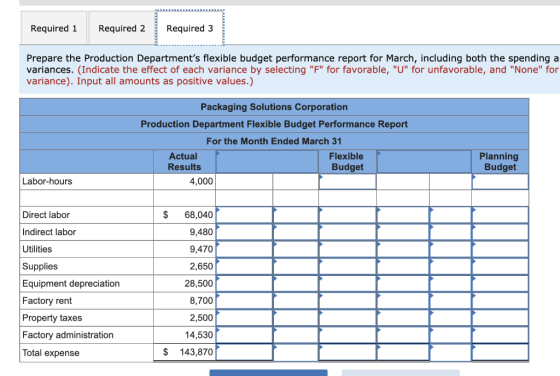This screenshot has height=376, width=560.
Task: Click the Labor-hours 4,000 actual value
Action: point(201,181)
